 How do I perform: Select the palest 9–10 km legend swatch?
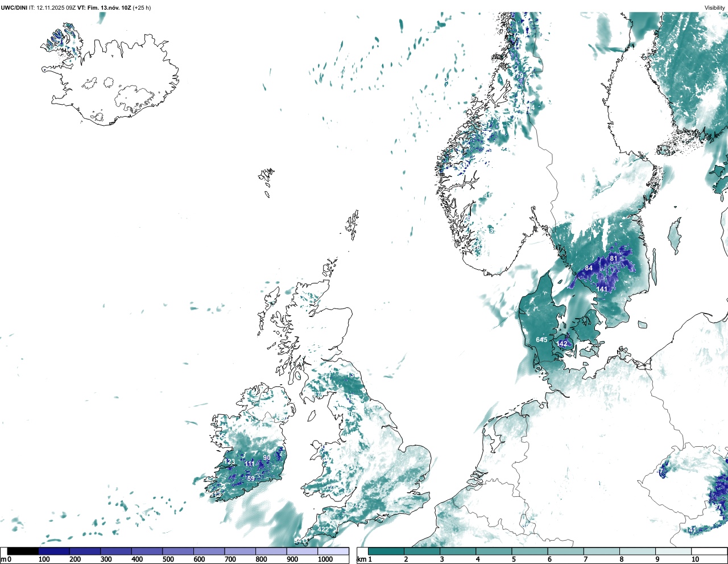click(x=673, y=551)
